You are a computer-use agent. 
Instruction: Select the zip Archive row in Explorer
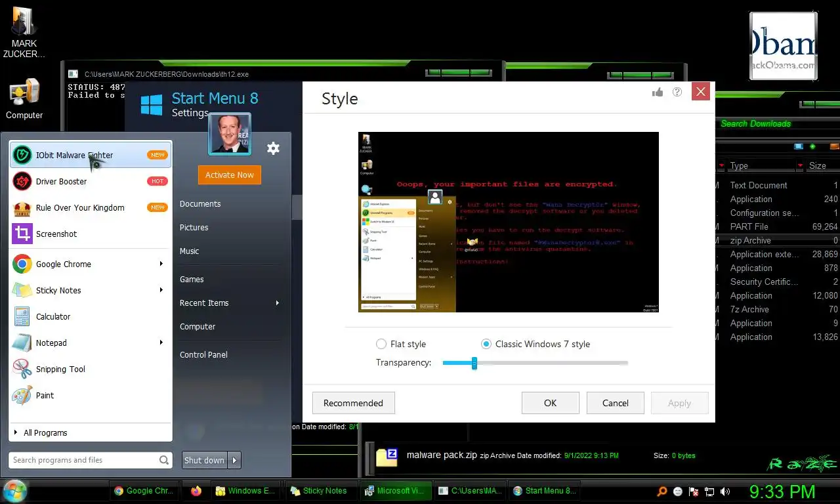pos(778,240)
